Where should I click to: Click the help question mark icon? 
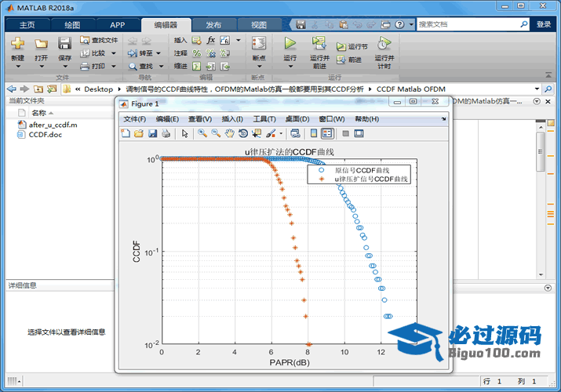click(x=399, y=24)
